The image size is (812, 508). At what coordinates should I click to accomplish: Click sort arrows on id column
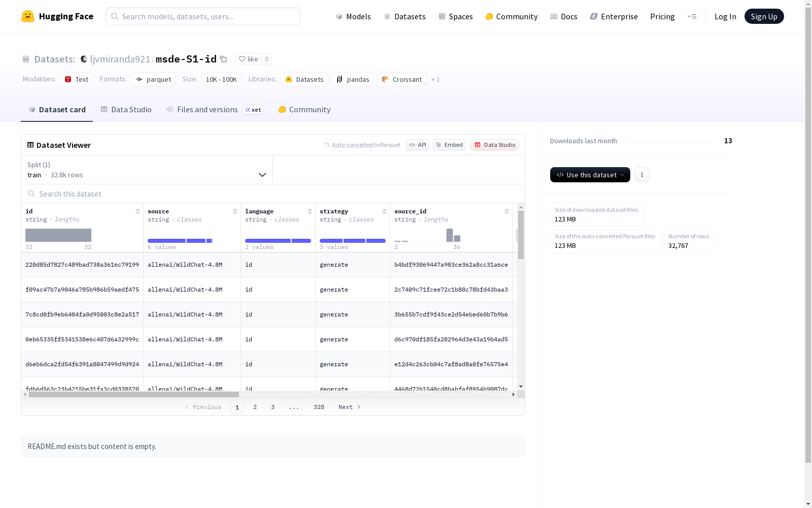click(x=138, y=211)
